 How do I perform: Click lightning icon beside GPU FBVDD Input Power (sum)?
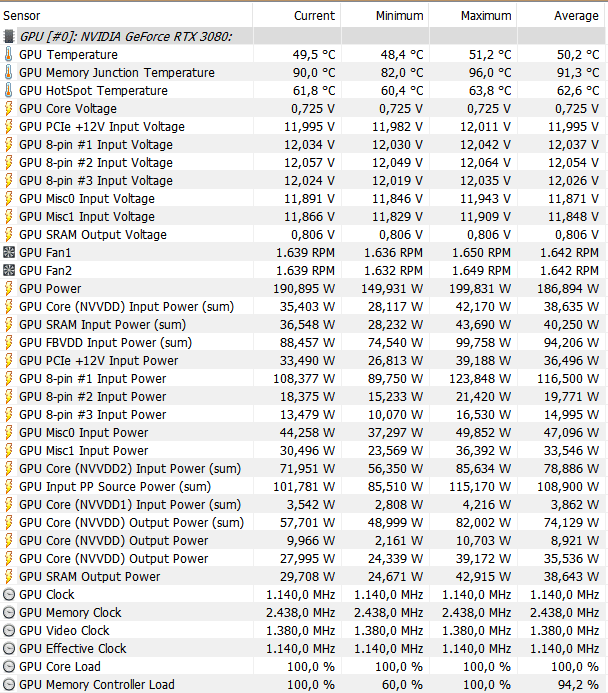pyautogui.click(x=8, y=343)
